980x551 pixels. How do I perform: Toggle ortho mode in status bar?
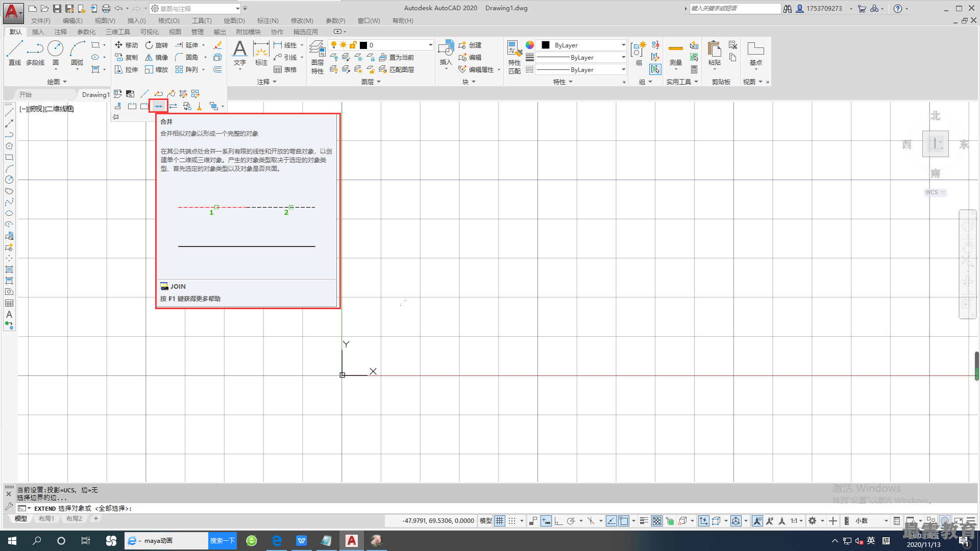[558, 521]
